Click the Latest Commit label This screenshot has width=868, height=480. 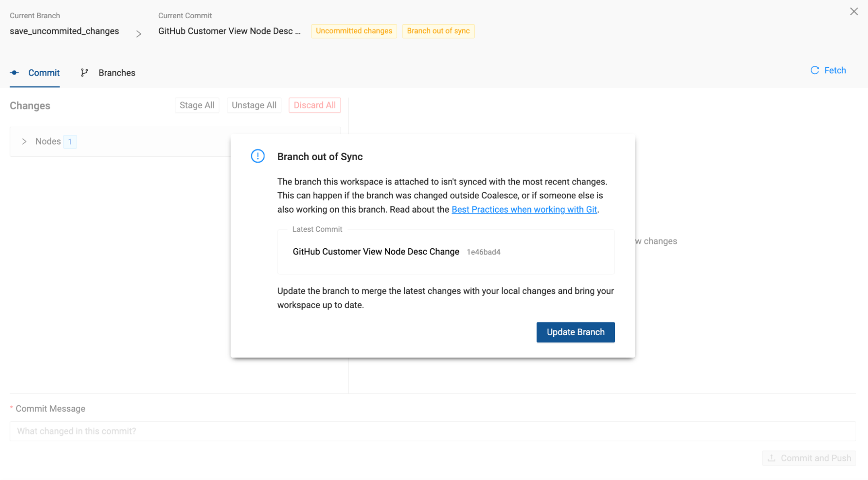(x=317, y=229)
